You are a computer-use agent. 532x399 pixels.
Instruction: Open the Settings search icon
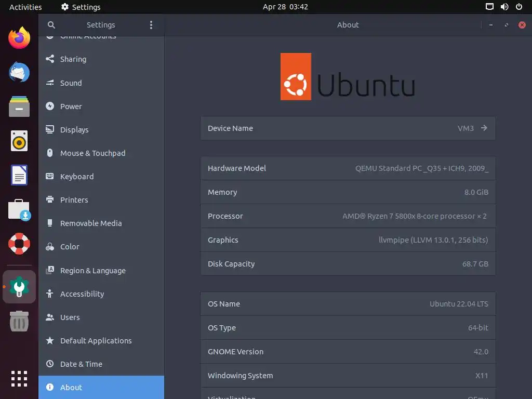pos(51,25)
